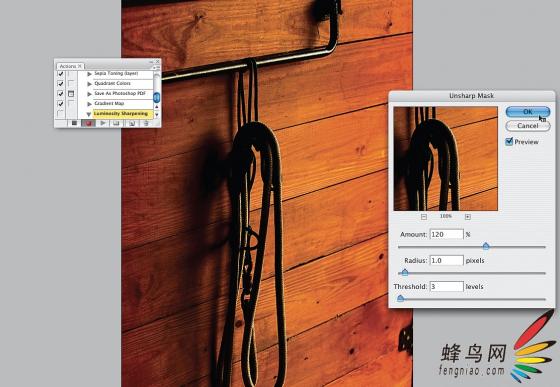Adjust the Threshold slider handle
Image resolution: width=560 pixels, height=387 pixels.
point(400,298)
